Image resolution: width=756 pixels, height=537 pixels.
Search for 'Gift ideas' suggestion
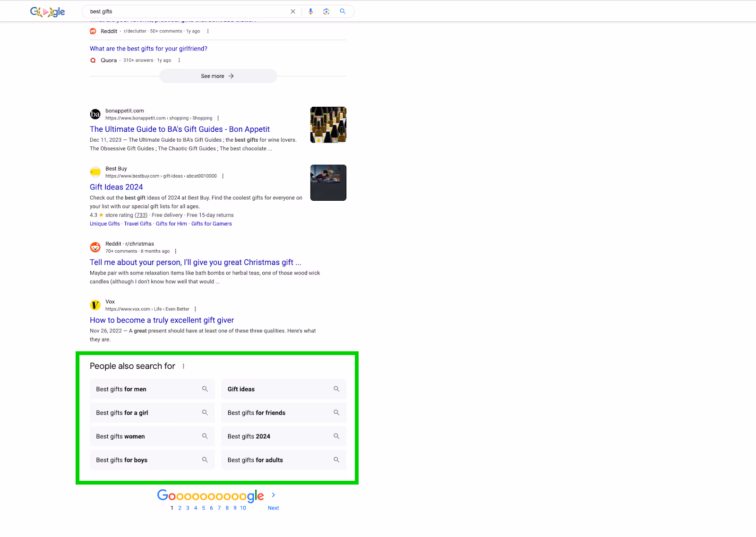(x=283, y=389)
